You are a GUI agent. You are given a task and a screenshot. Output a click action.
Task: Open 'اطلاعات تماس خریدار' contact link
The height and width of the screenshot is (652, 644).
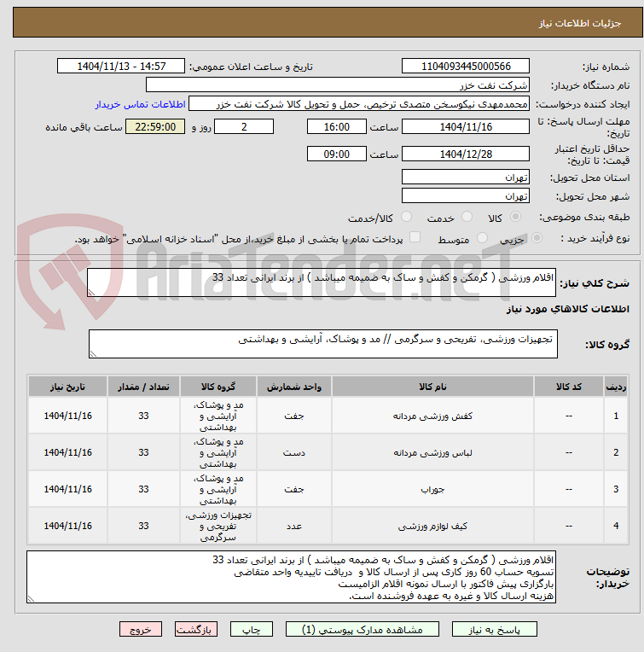pyautogui.click(x=141, y=104)
